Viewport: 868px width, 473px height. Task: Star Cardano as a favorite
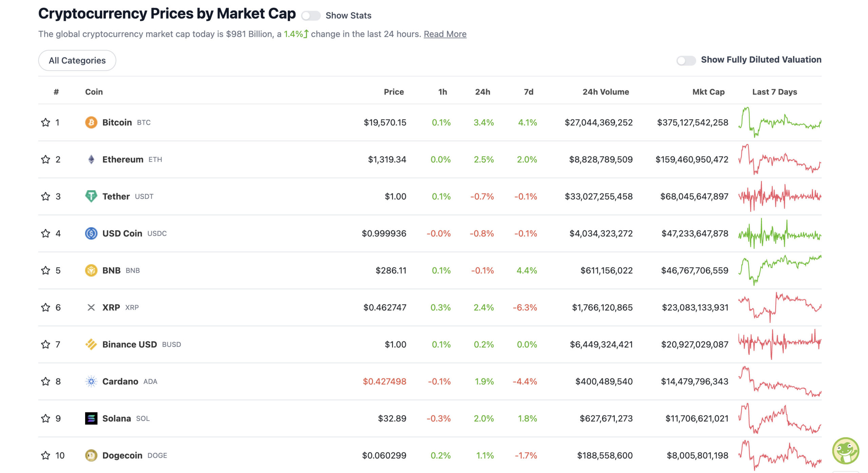(x=45, y=381)
